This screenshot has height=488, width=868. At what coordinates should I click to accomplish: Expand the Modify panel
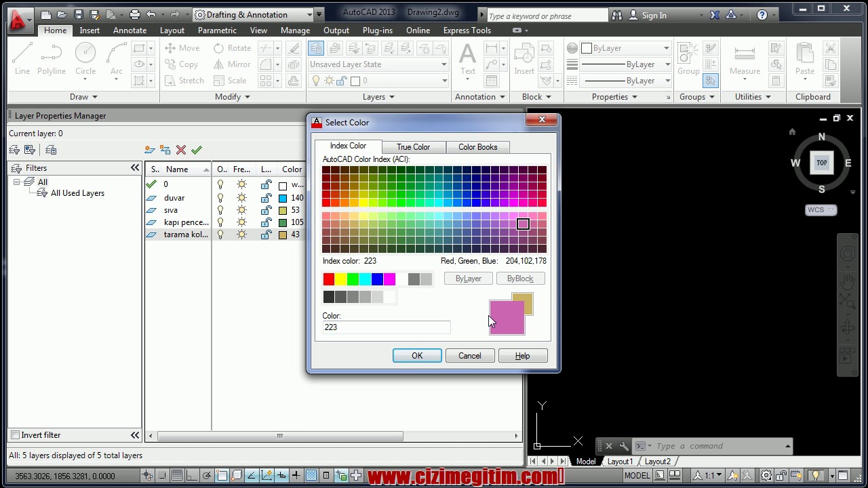click(232, 97)
